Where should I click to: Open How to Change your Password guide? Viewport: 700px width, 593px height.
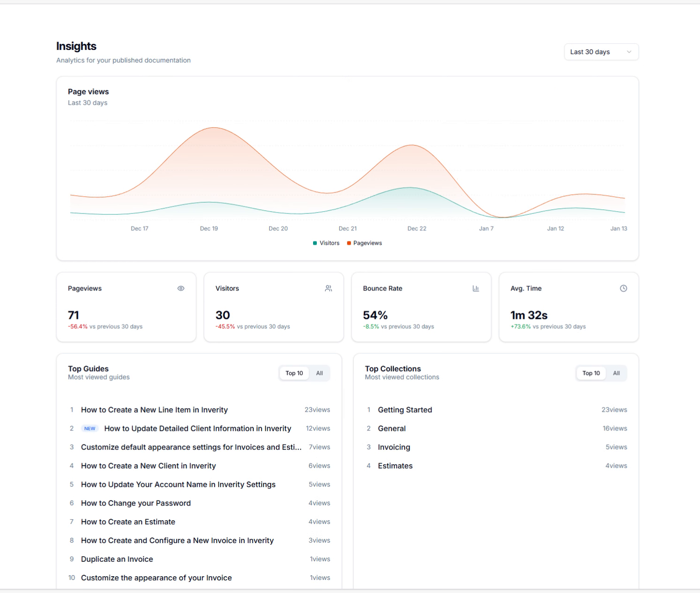pos(136,503)
